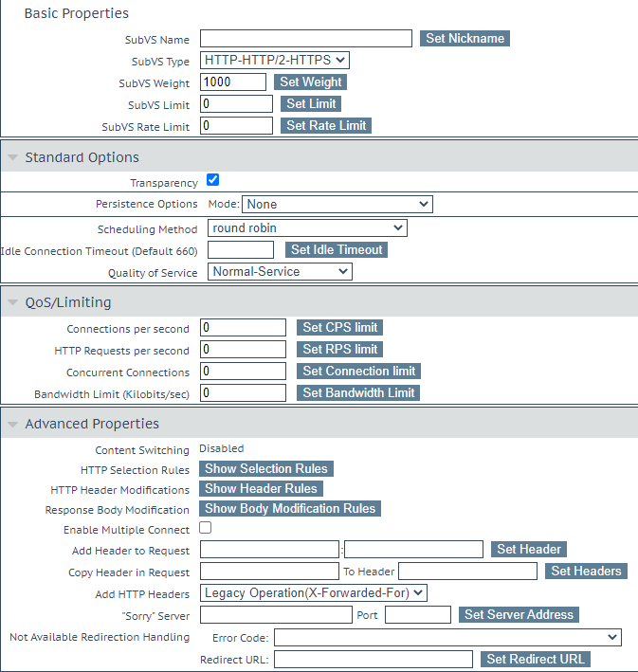This screenshot has height=672, width=638.
Task: Focus the SubVS Weight input field
Action: [x=233, y=82]
